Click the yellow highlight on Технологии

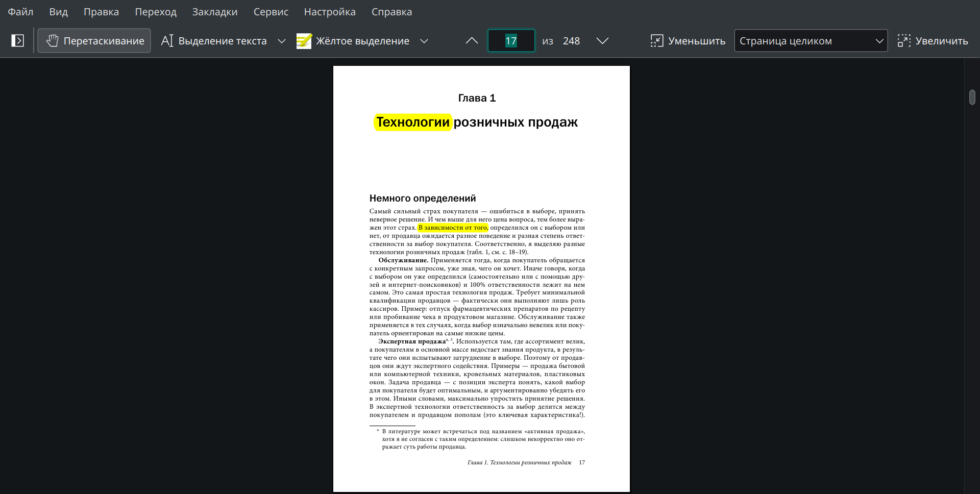tap(413, 122)
